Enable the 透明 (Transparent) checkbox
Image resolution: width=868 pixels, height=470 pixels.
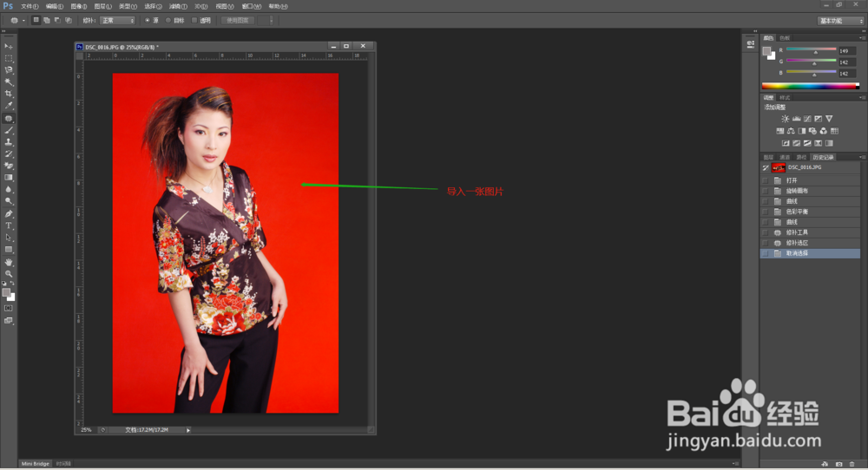tap(194, 21)
